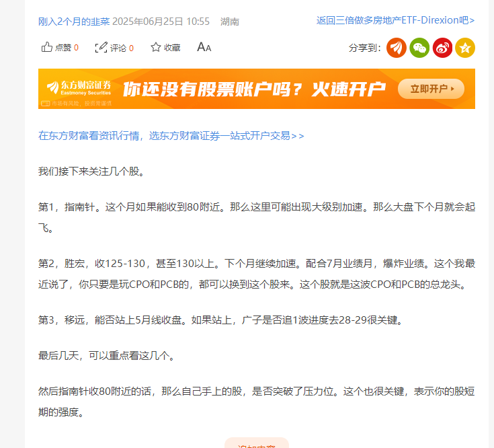The height and width of the screenshot is (448, 494).
Task: Click the 收藏 label text
Action: tap(172, 48)
